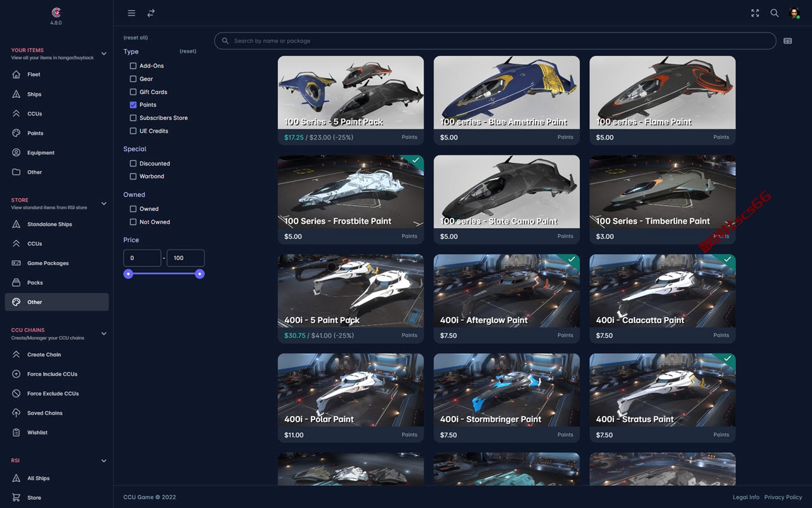The image size is (812, 508).
Task: Open the Legal Info link
Action: tap(745, 497)
